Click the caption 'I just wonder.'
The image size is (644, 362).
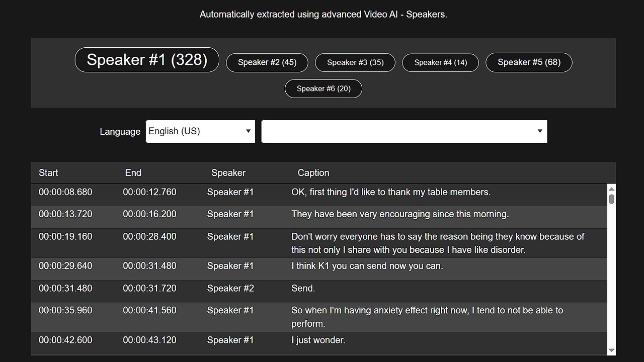318,340
